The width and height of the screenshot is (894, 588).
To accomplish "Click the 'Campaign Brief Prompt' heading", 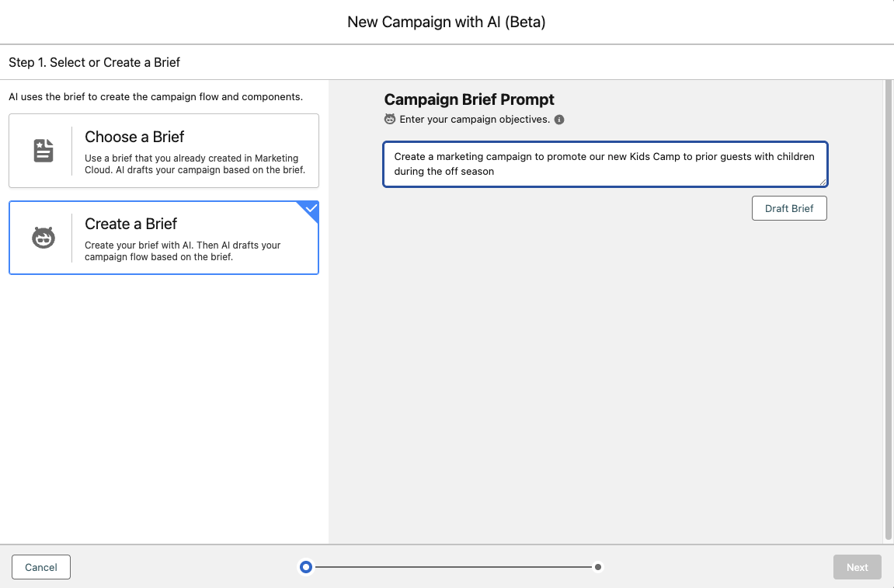I will pyautogui.click(x=469, y=99).
